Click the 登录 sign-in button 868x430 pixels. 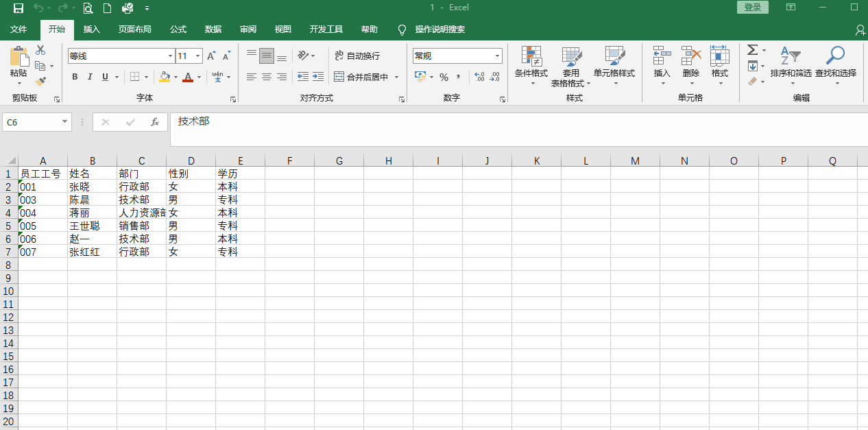pyautogui.click(x=753, y=8)
